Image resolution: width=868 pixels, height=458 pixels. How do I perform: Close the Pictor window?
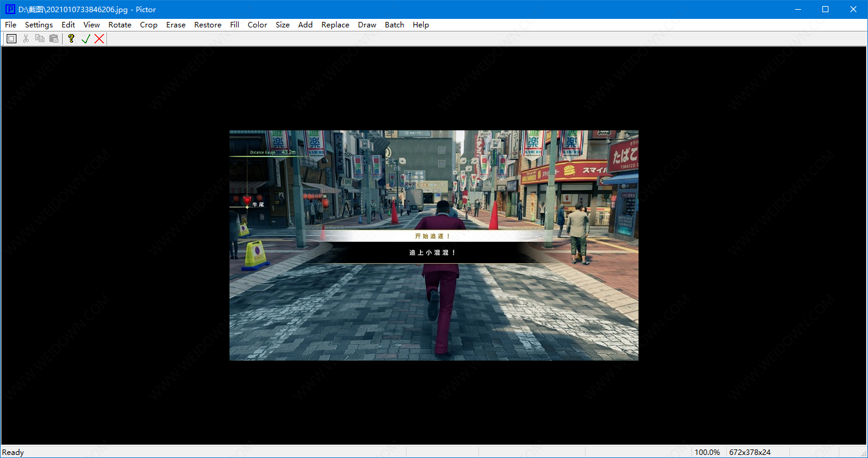click(853, 9)
